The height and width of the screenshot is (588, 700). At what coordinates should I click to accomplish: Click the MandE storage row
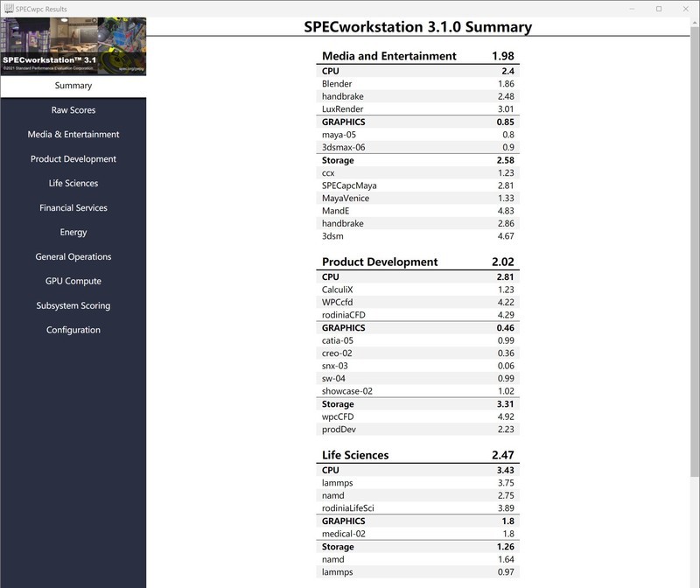pyautogui.click(x=418, y=211)
